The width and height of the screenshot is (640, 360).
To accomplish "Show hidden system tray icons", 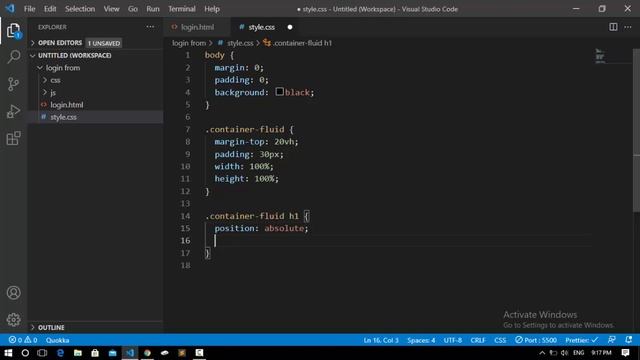I will pos(542,353).
